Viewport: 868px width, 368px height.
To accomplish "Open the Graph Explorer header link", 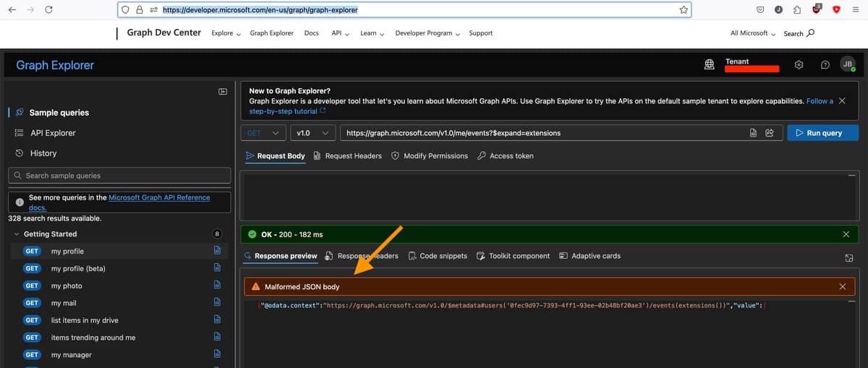I will (x=271, y=33).
